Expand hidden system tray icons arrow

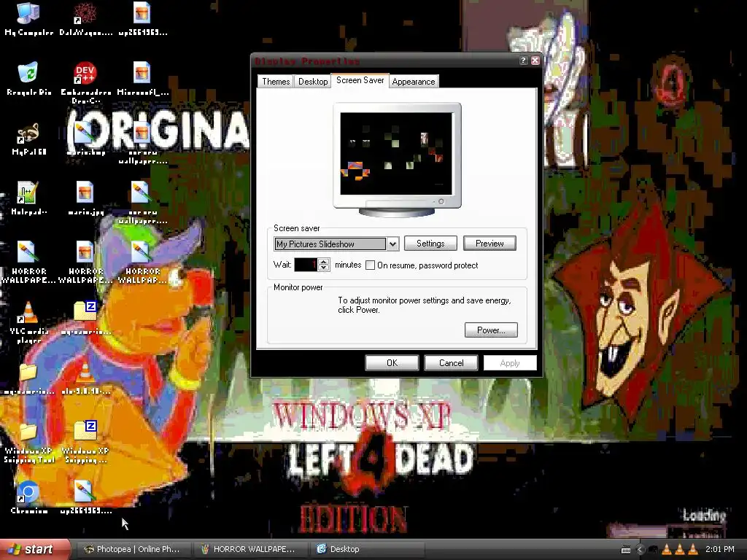(x=640, y=550)
